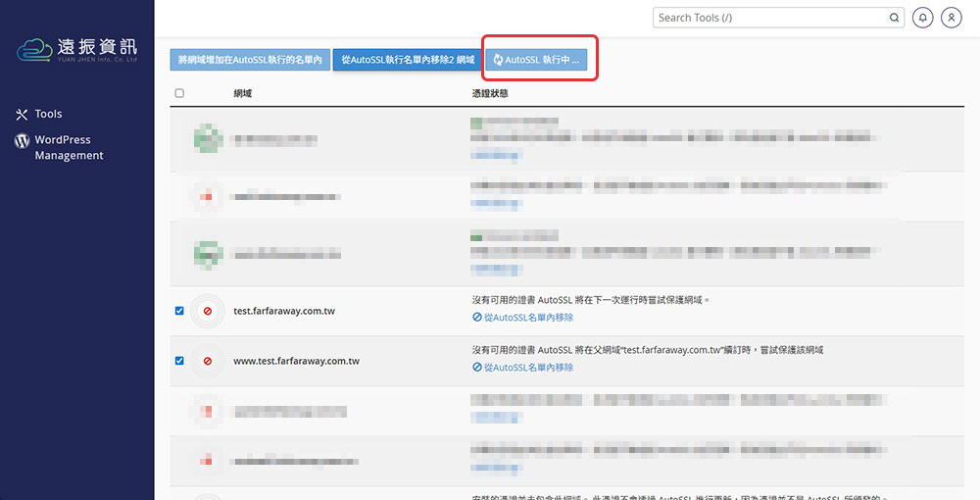Click status icon for test.farfaraway.com.tw
Screen dimensions: 980x500
[208, 311]
